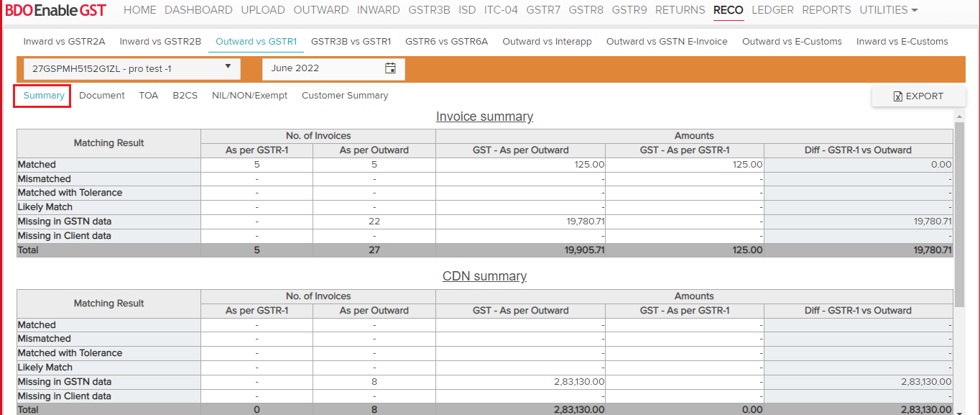980x415 pixels.
Task: Open the TOA tab
Action: click(x=149, y=96)
